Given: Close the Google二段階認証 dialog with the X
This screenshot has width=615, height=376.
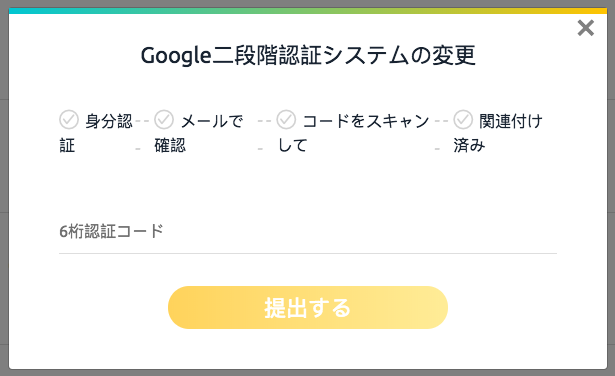Looking at the screenshot, I should click(x=586, y=28).
